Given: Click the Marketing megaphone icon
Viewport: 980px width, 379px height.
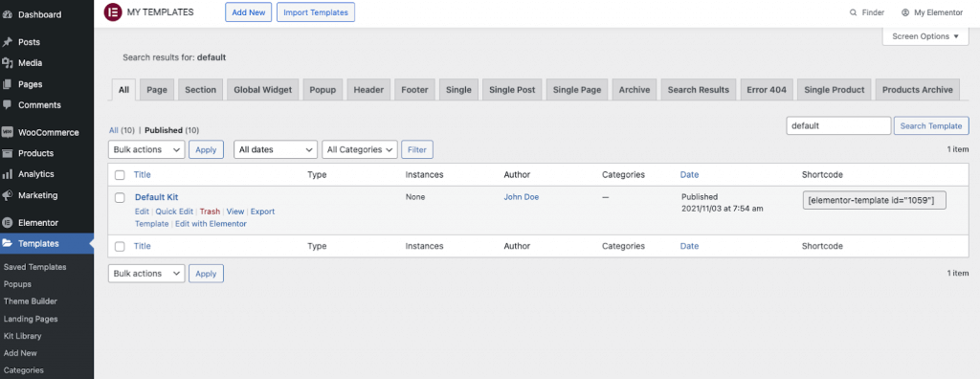Looking at the screenshot, I should 8,195.
